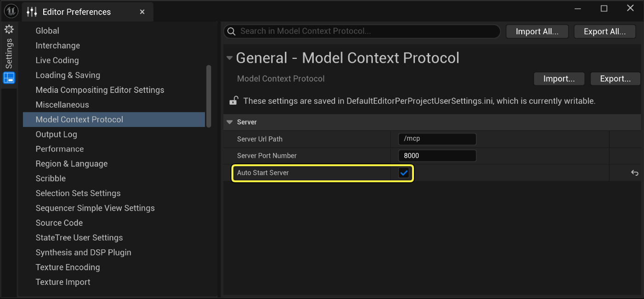This screenshot has height=299, width=644.
Task: Click the Unreal Engine logo icon
Action: (11, 11)
